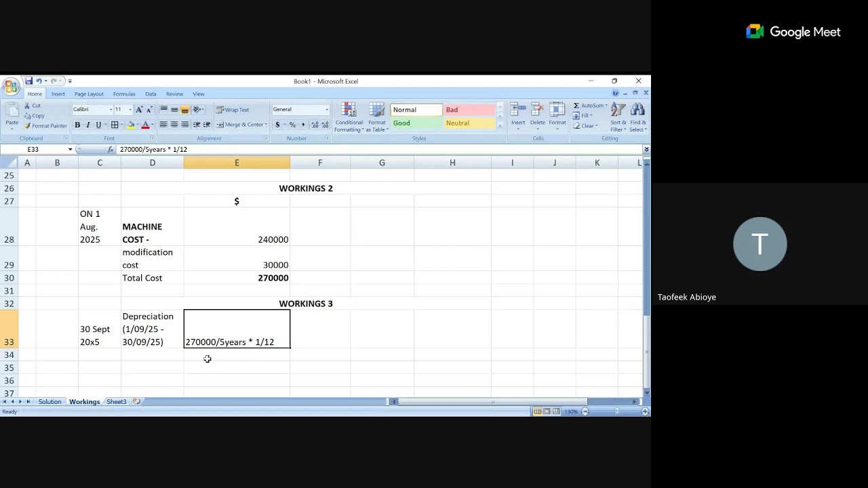The image size is (868, 488).
Task: Apply the Bad cell style
Action: pyautogui.click(x=469, y=110)
